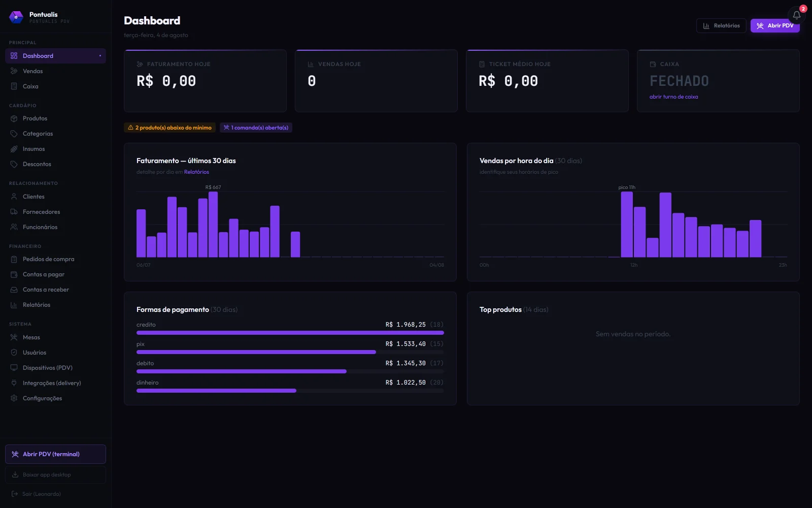Click the Vendas por hora do dia title
The image size is (812, 508).
pos(516,161)
